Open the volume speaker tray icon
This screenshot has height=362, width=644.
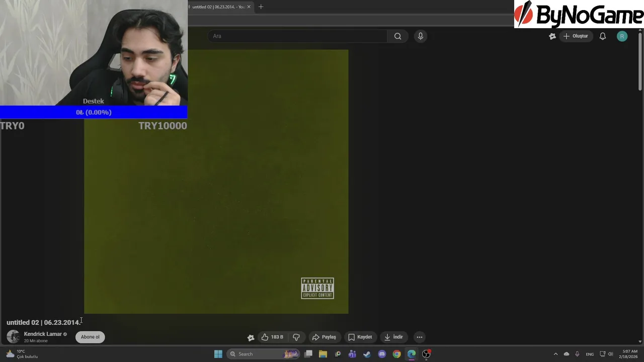610,354
